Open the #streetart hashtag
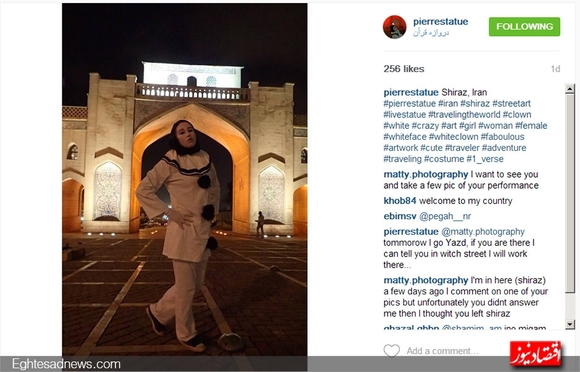This screenshot has height=372, width=580. [x=512, y=104]
